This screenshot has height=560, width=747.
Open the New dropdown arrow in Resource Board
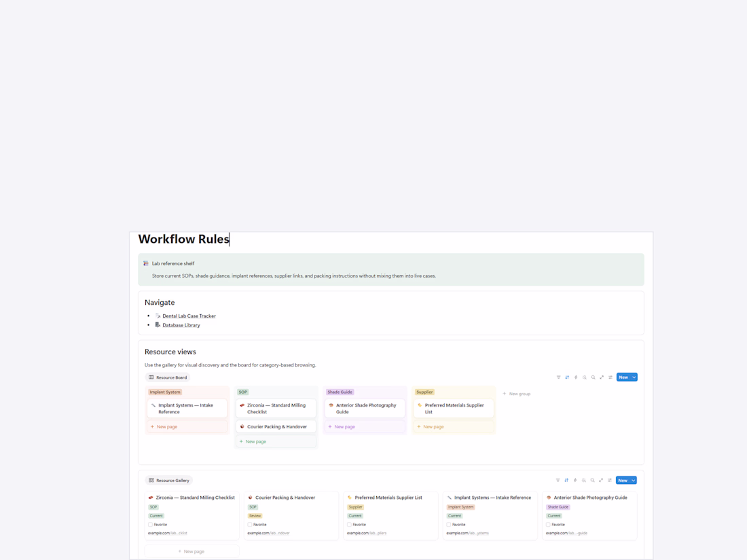634,377
